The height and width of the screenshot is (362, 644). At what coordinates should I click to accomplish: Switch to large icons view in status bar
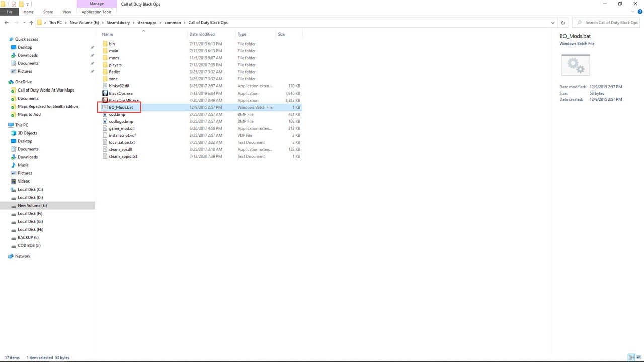click(x=638, y=357)
